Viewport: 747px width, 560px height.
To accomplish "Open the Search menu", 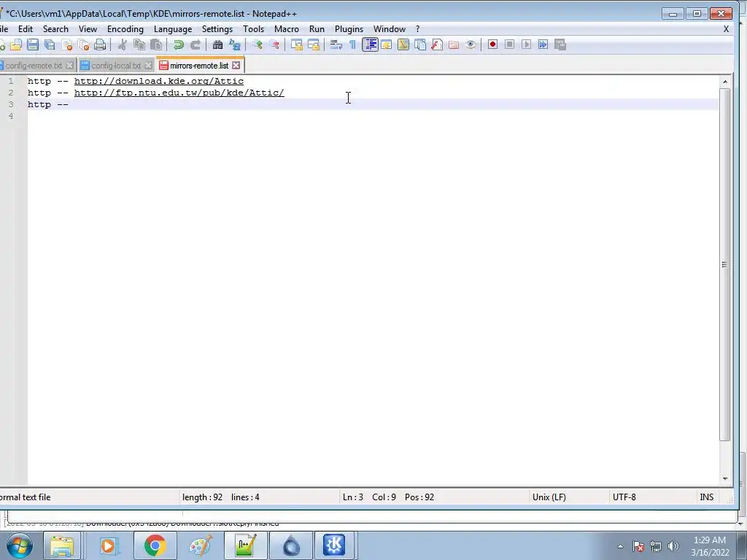I will [x=55, y=29].
